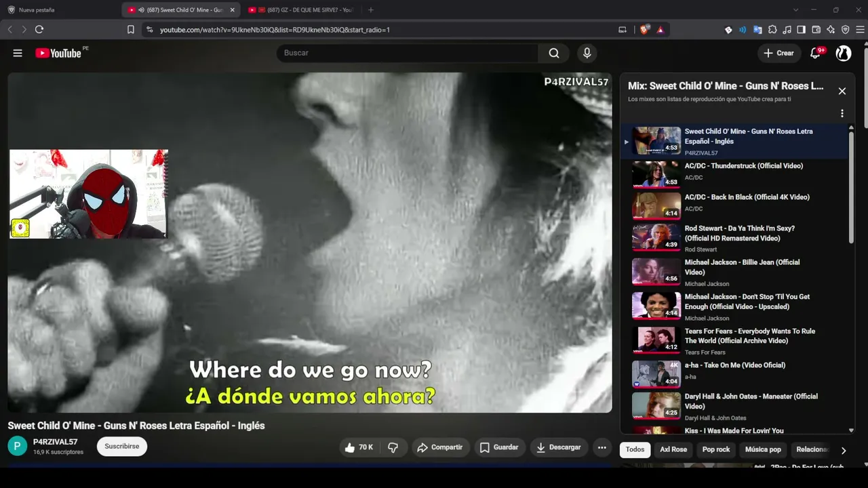Bookmark this page with the bookmark icon
Viewport: 868px width, 488px height.
click(x=131, y=29)
